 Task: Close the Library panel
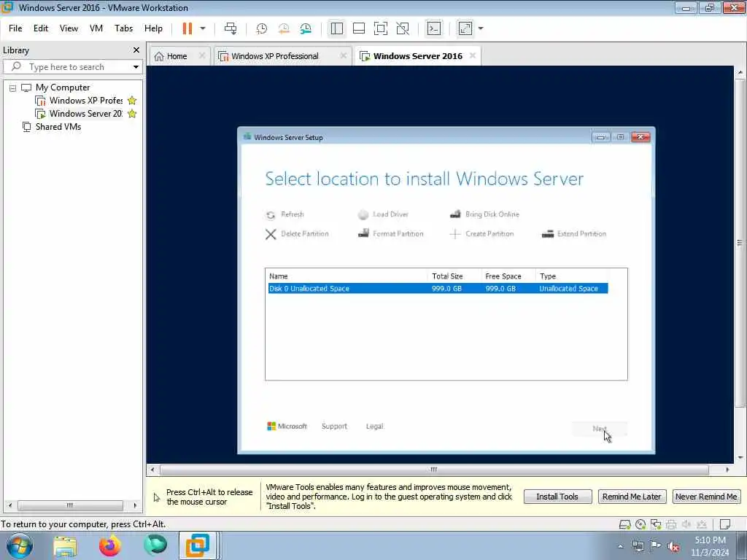point(136,50)
